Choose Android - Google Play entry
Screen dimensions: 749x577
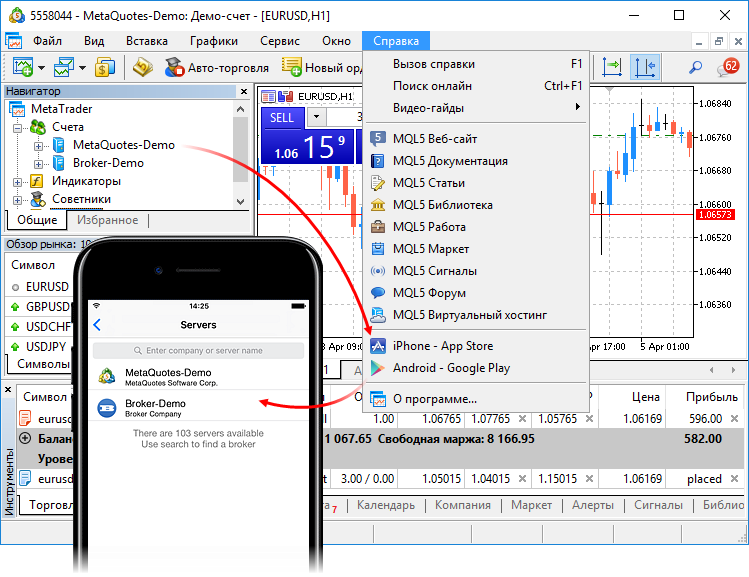[x=476, y=368]
